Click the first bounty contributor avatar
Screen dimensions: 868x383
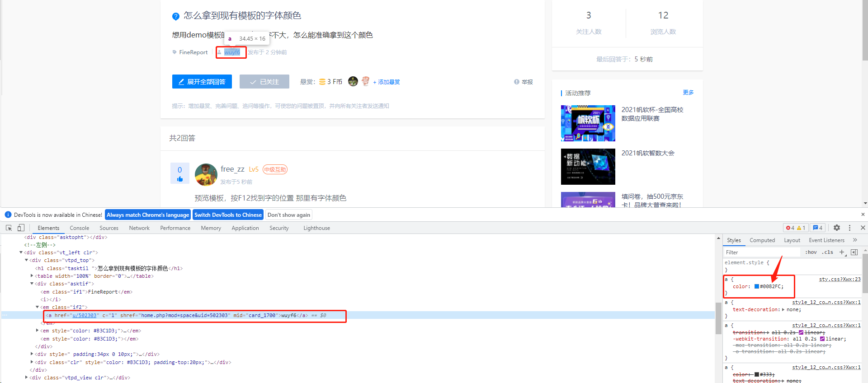click(353, 81)
